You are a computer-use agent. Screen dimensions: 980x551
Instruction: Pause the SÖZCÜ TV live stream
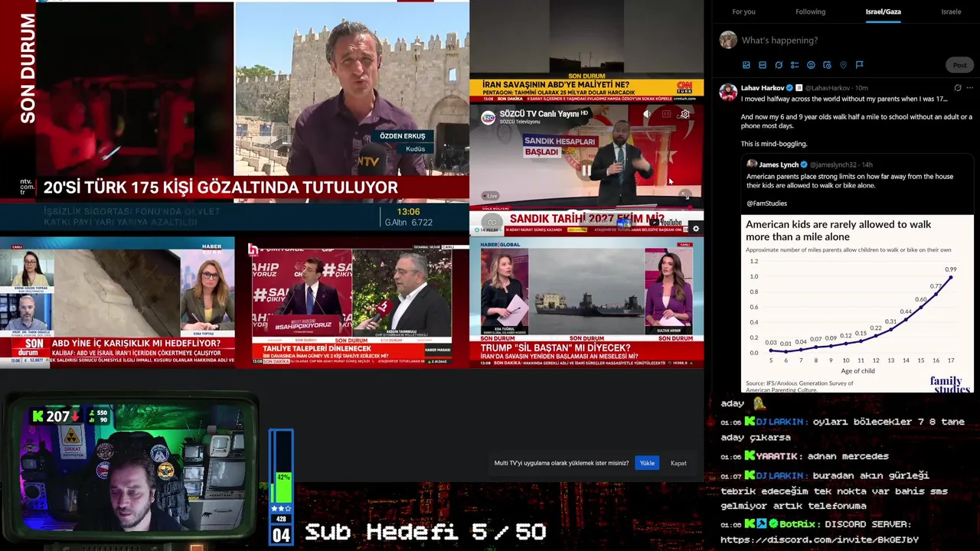pos(586,170)
